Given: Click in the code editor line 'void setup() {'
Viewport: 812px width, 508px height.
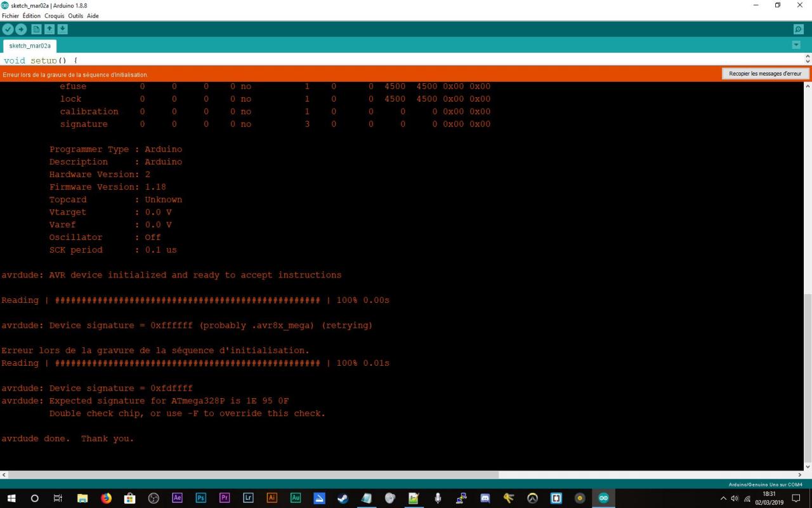Looking at the screenshot, I should (x=41, y=60).
